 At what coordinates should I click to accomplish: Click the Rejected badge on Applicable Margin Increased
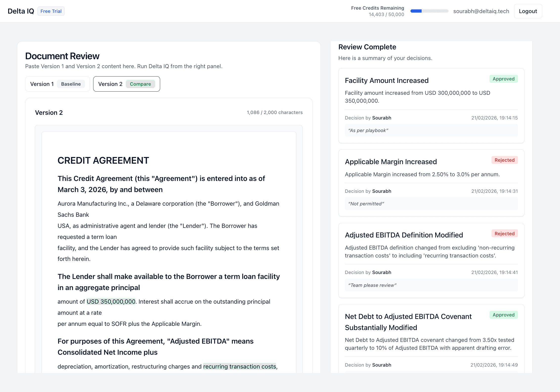[x=505, y=160]
